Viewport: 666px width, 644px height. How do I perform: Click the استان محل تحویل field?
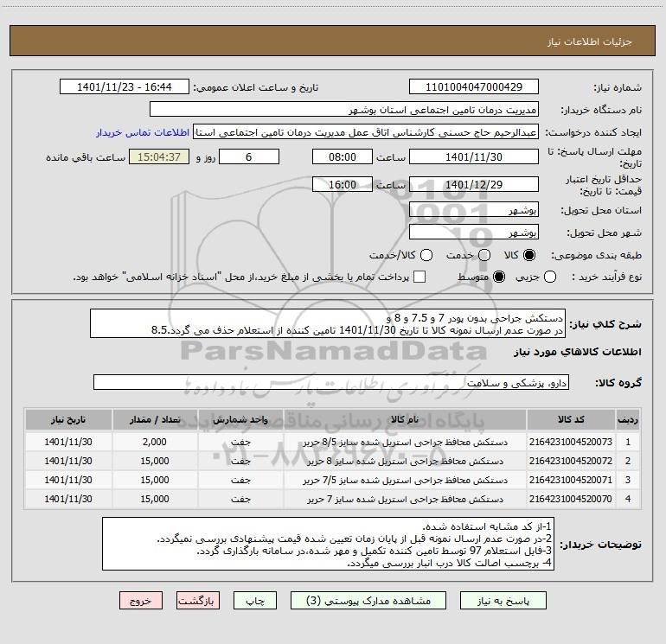click(474, 210)
